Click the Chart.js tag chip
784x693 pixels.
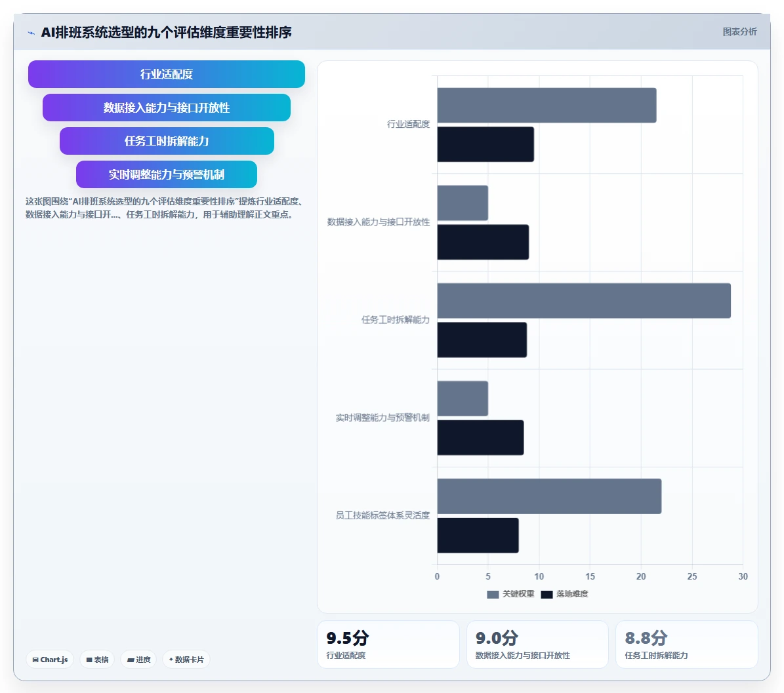click(x=50, y=660)
